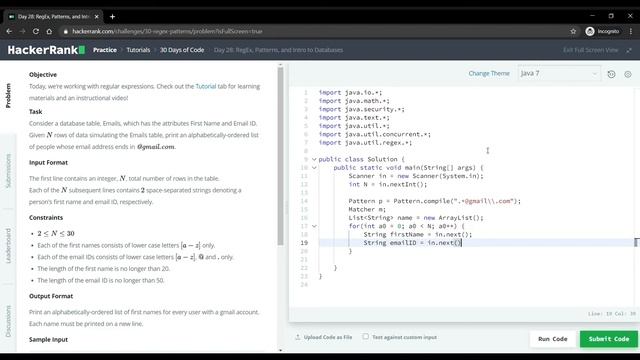Viewport: 640px width, 360px height.
Task: Click the Pattern.compile line of code
Action: 435,201
